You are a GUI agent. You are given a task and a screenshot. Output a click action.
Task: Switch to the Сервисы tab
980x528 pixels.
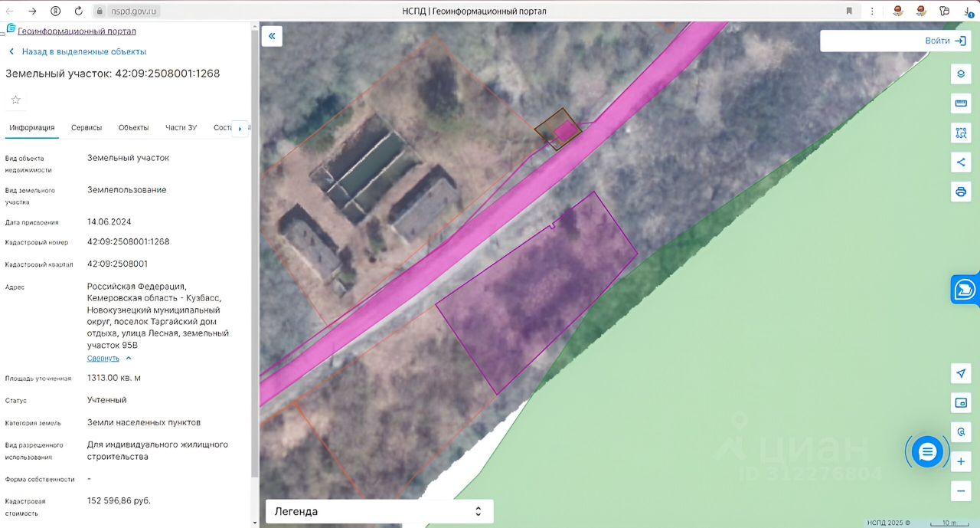coord(87,127)
